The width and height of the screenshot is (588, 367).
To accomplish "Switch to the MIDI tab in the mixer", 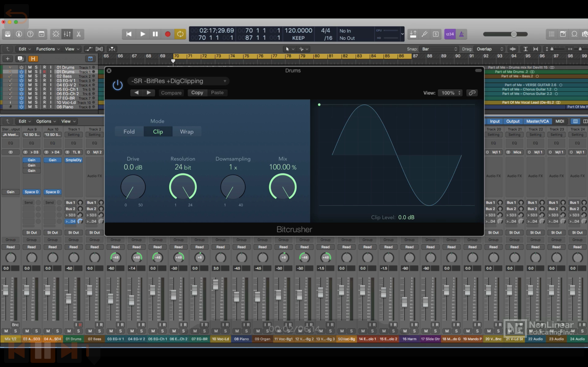I will pos(560,121).
